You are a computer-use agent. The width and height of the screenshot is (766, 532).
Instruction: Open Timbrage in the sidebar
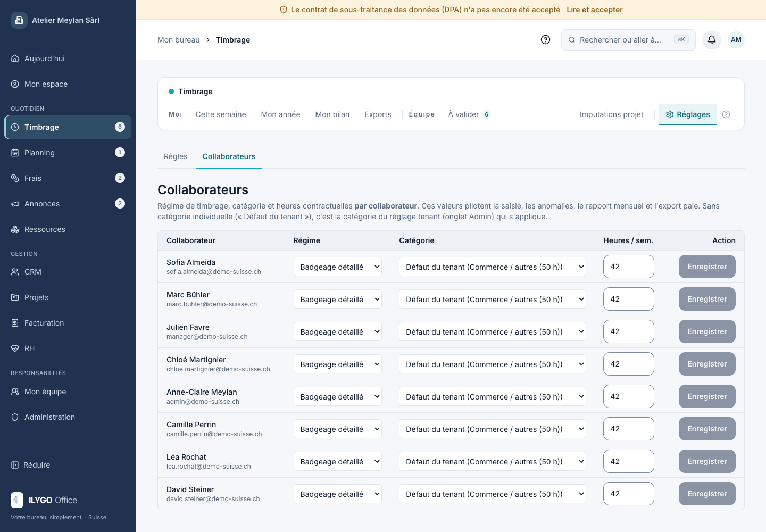pyautogui.click(x=68, y=127)
